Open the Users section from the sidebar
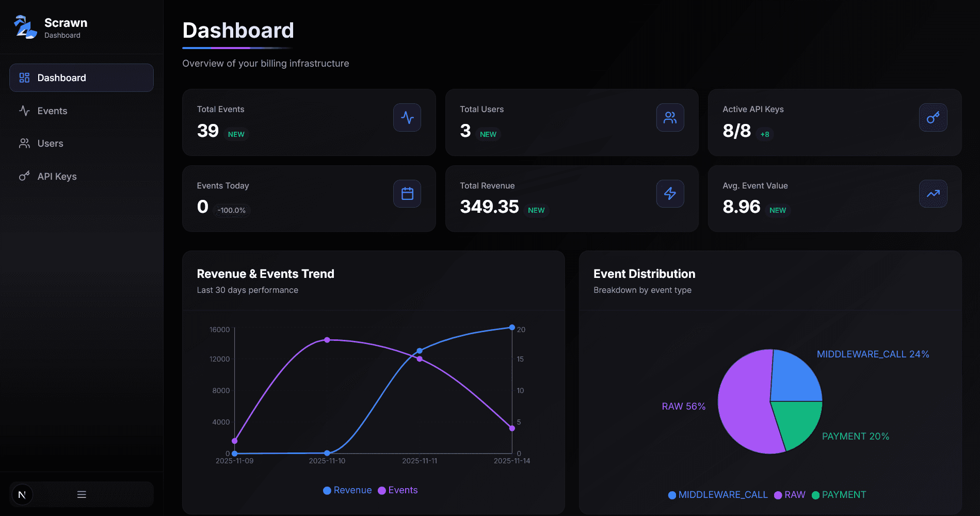This screenshot has width=980, height=516. tap(50, 143)
